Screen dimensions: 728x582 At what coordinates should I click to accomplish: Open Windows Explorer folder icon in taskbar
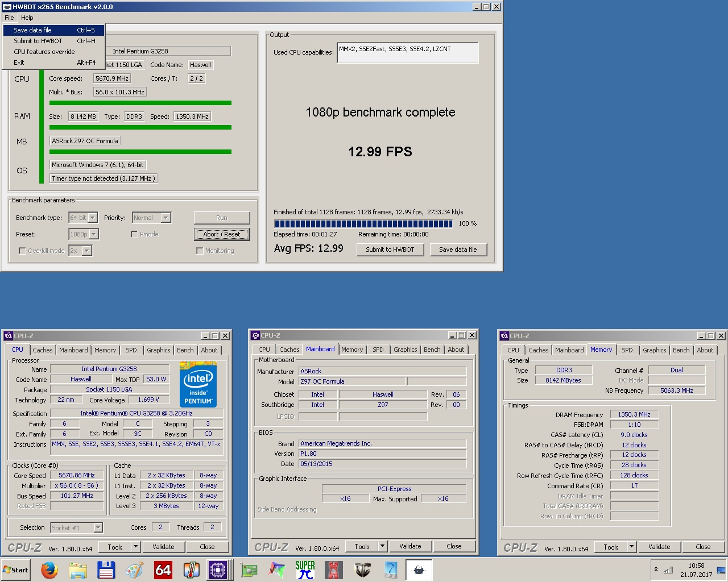point(78,569)
